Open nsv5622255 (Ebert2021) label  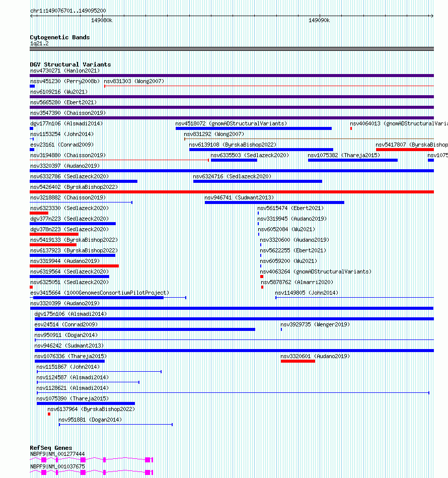click(x=293, y=250)
